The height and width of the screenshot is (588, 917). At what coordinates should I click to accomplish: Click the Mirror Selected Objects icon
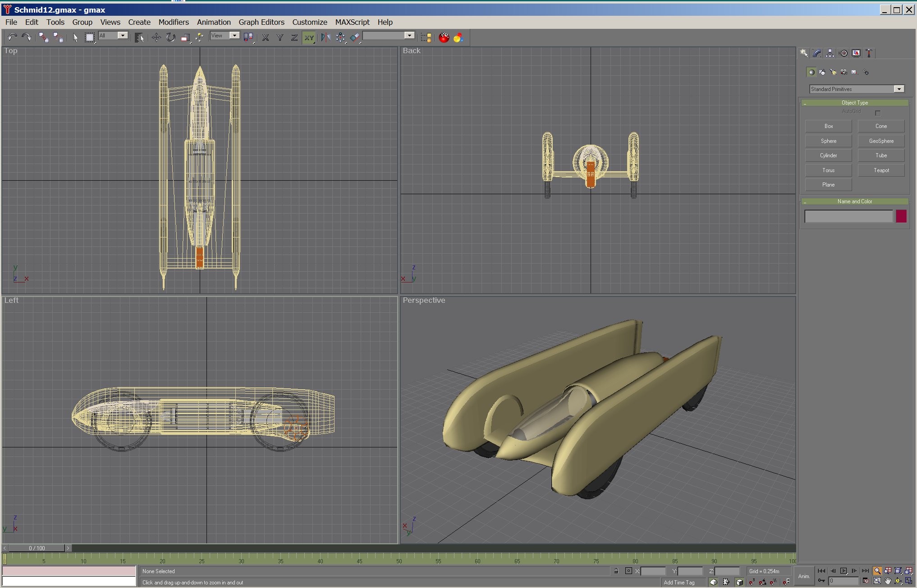tap(326, 37)
